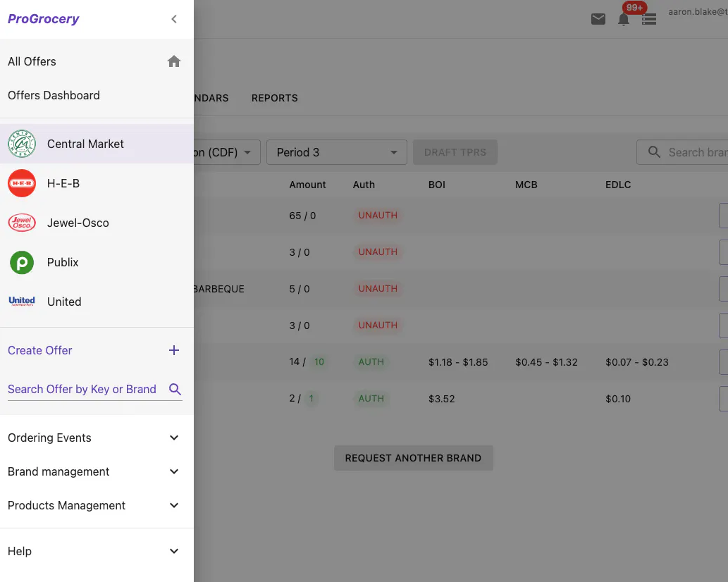Viewport: 728px width, 582px height.
Task: Open the (CDF) dropdown
Action: tap(227, 152)
